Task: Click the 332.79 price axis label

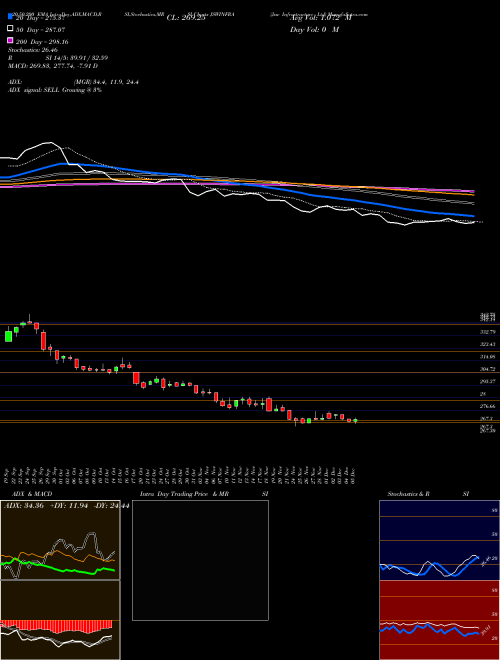Action: click(x=487, y=332)
